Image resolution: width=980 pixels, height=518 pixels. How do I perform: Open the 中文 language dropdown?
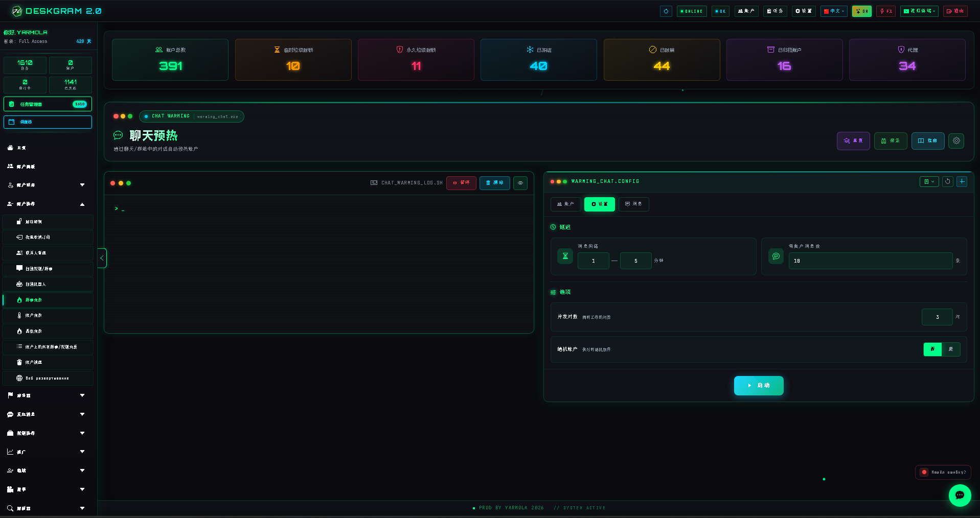point(834,11)
